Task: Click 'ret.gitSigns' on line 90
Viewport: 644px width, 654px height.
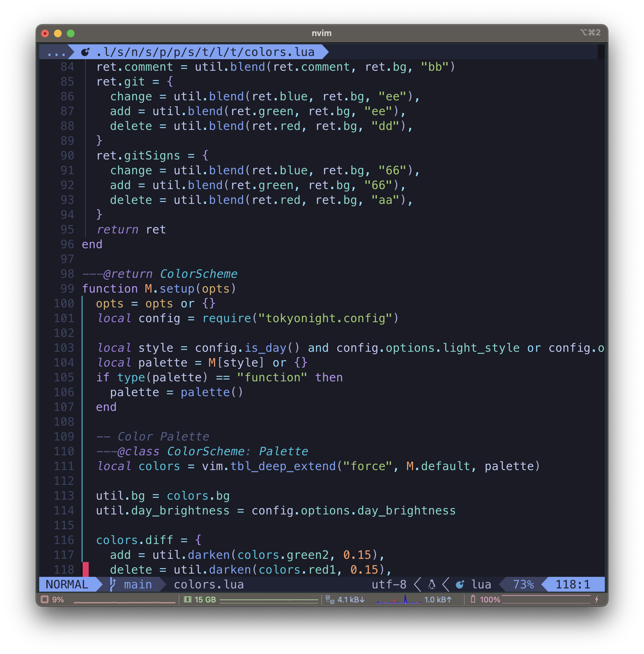Action: pyautogui.click(x=138, y=156)
